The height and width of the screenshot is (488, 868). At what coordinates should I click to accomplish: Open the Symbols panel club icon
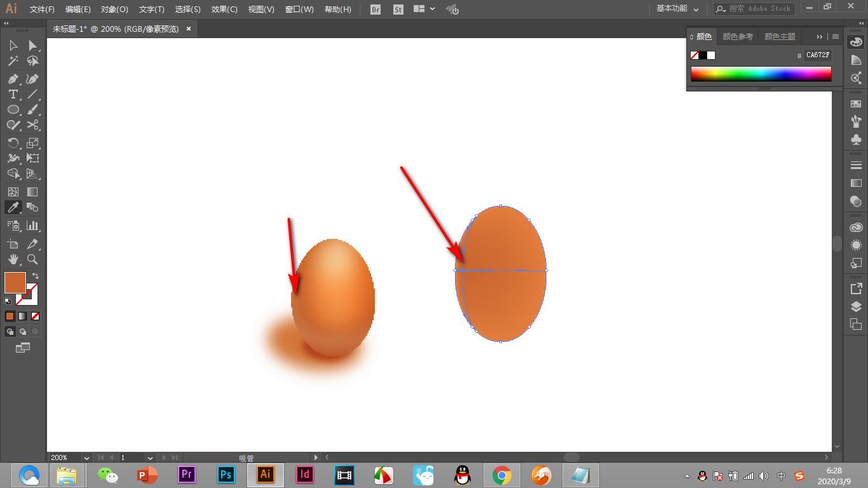click(856, 139)
